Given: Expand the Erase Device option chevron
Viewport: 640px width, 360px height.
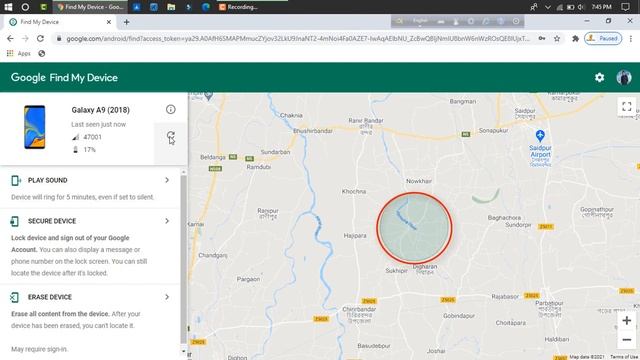Looking at the screenshot, I should point(167,297).
